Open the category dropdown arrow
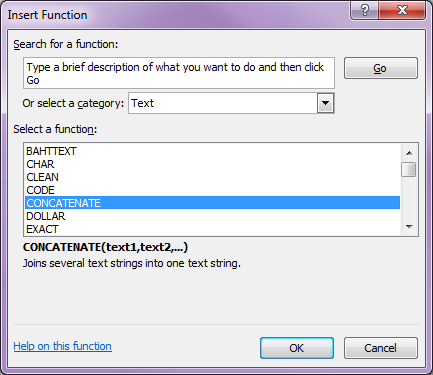 (x=325, y=103)
